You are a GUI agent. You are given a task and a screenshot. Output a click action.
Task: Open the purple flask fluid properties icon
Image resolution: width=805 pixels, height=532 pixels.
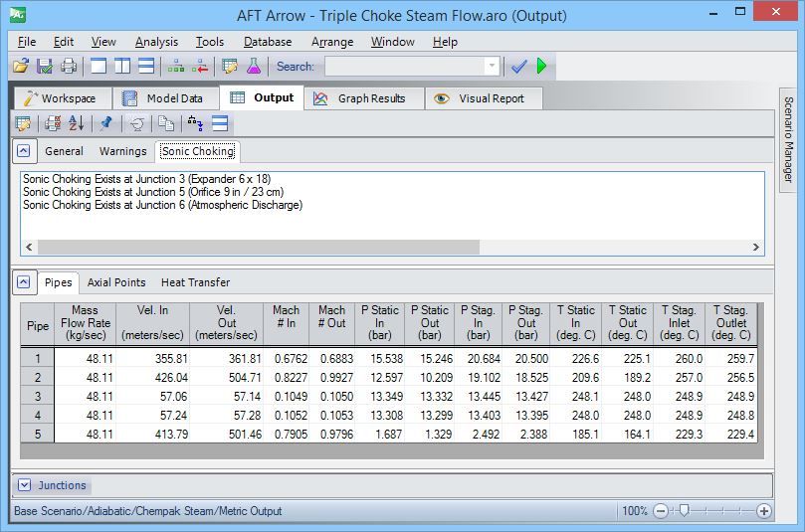(x=254, y=66)
